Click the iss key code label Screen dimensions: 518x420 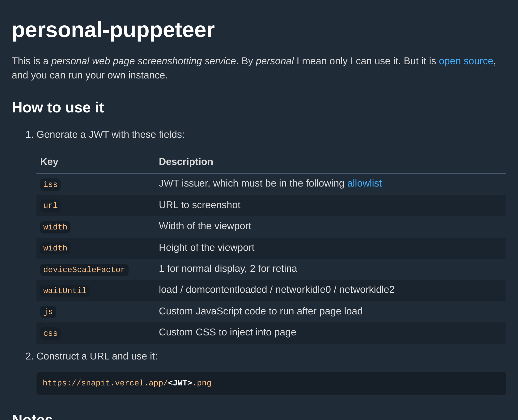50,184
